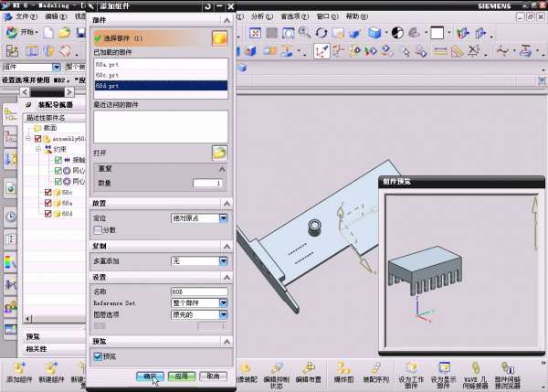Uncheck the 60c component in navigator
548x392 pixels.
pyautogui.click(x=49, y=193)
